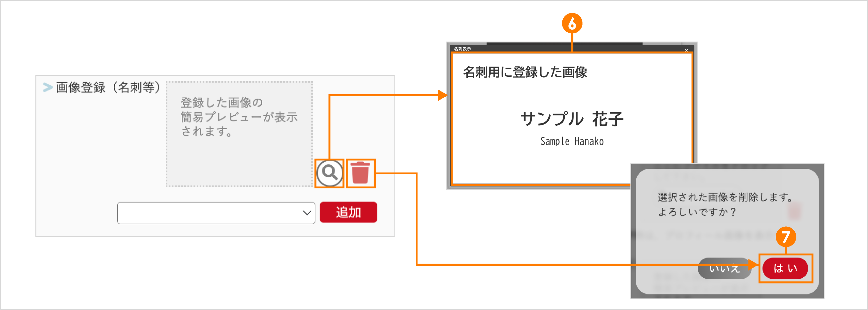This screenshot has height=310, width=868.
Task: Click the chevron arrow in the combo box
Action: [306, 213]
